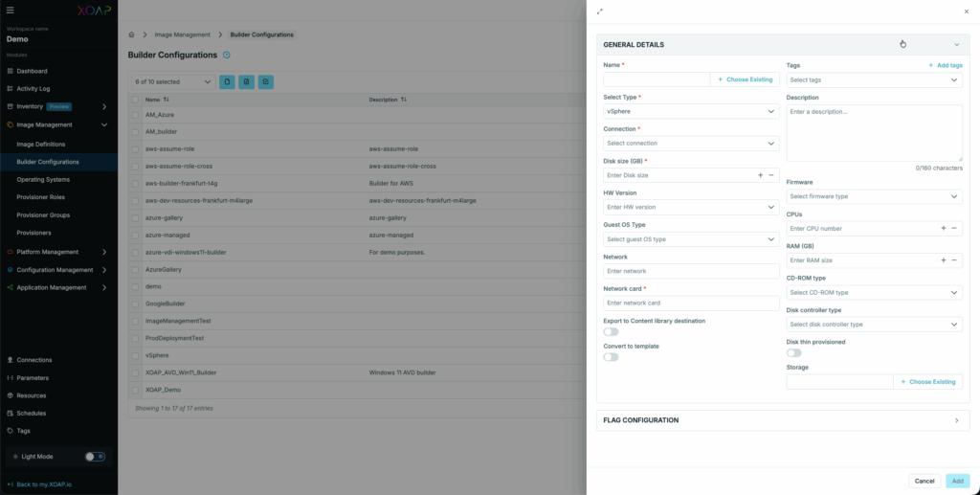The height and width of the screenshot is (495, 980).
Task: Click the minus icon for CPUs
Action: click(x=954, y=229)
